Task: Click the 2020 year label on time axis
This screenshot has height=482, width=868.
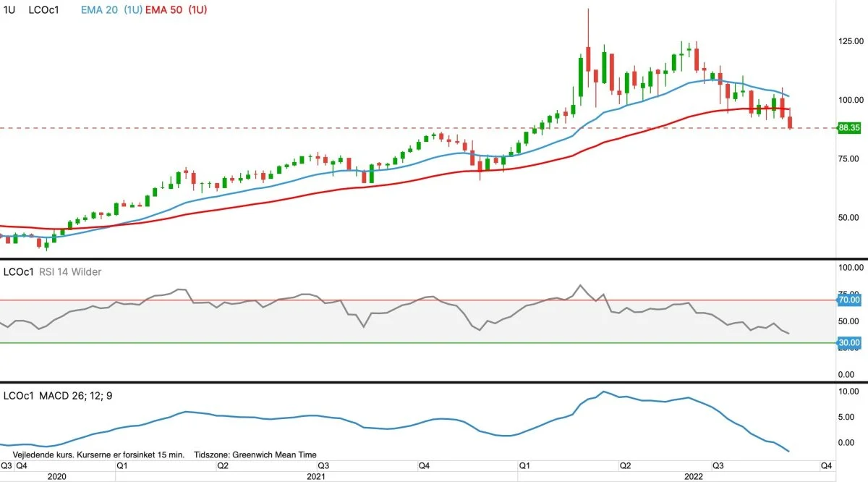Action: coord(56,476)
